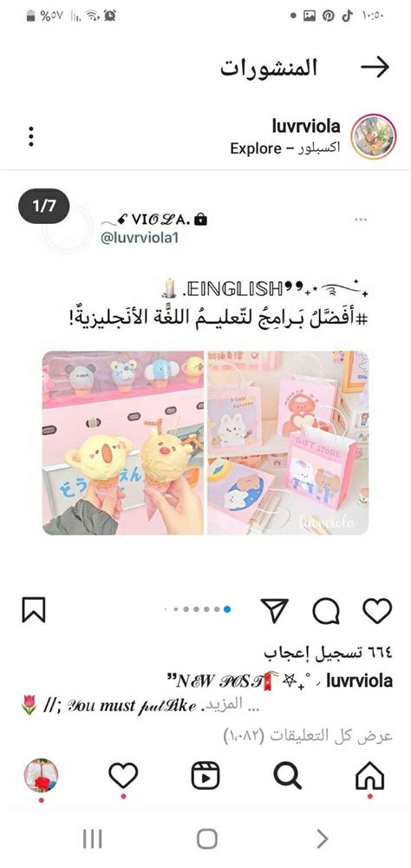
Task: Tap the Android home navigation button
Action: pos(206,839)
